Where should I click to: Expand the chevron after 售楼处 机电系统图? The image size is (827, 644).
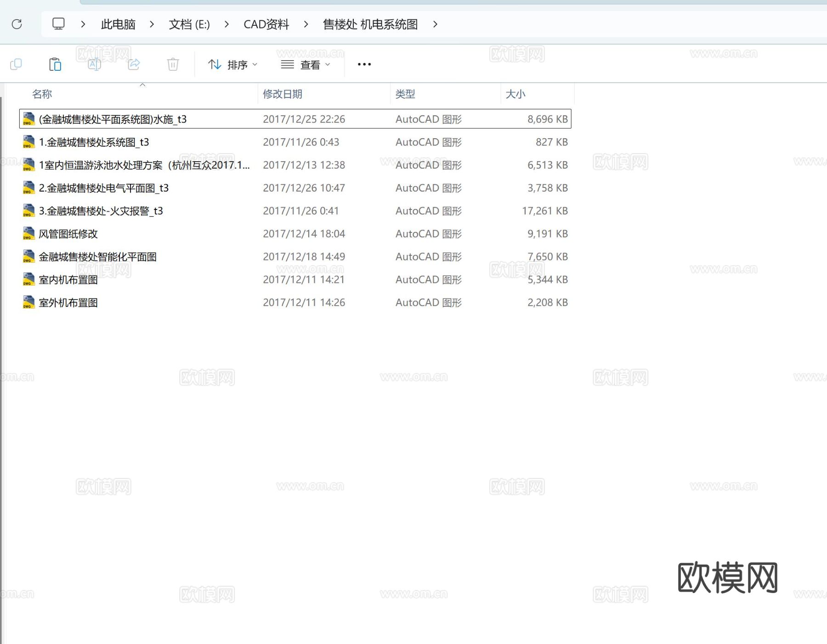pos(435,24)
